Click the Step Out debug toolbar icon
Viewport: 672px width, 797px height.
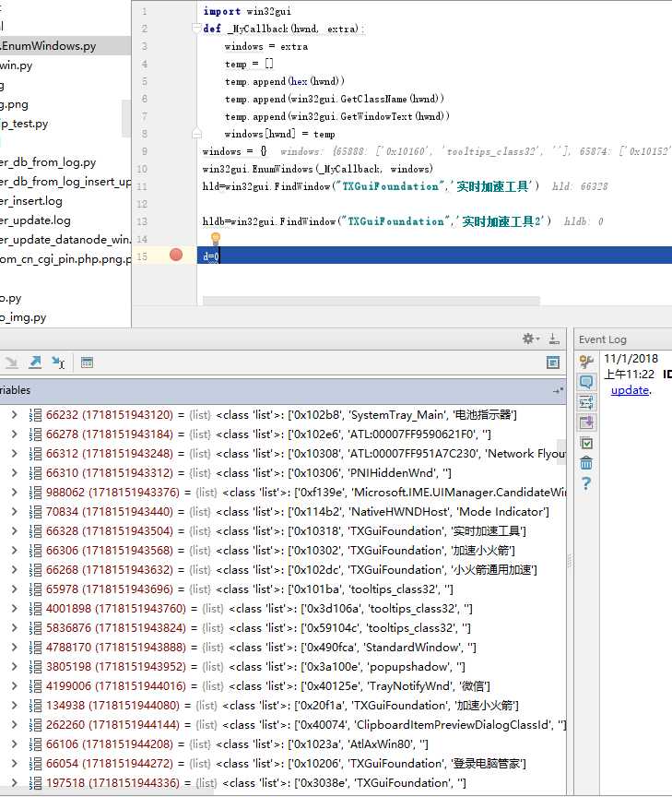point(35,363)
